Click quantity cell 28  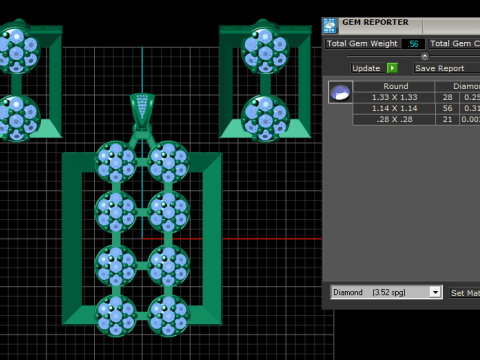tap(447, 97)
